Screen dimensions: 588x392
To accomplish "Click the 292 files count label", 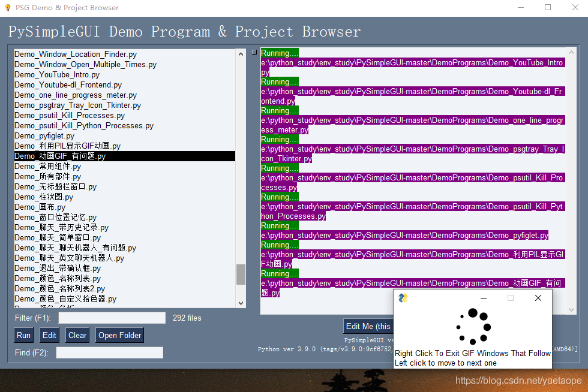I will (187, 318).
